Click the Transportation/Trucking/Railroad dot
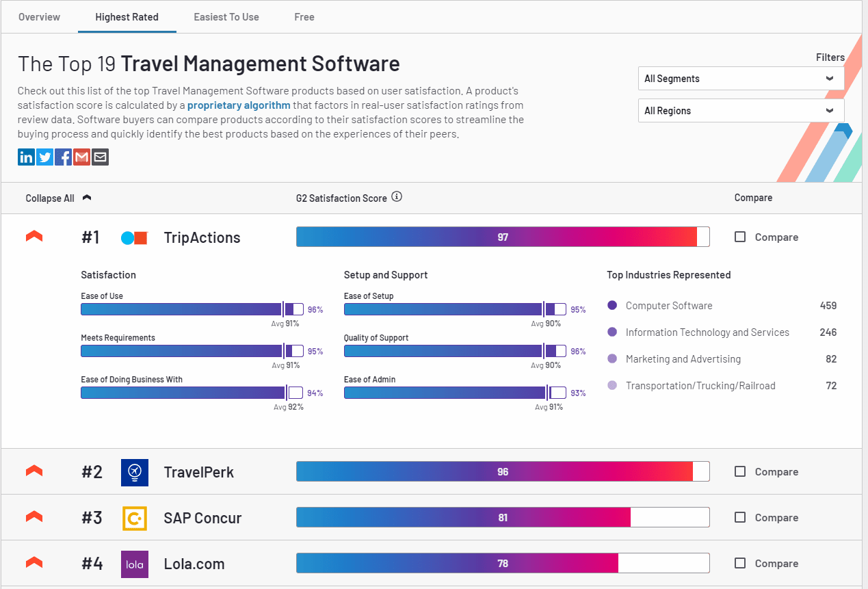This screenshot has width=868, height=589. pos(612,385)
